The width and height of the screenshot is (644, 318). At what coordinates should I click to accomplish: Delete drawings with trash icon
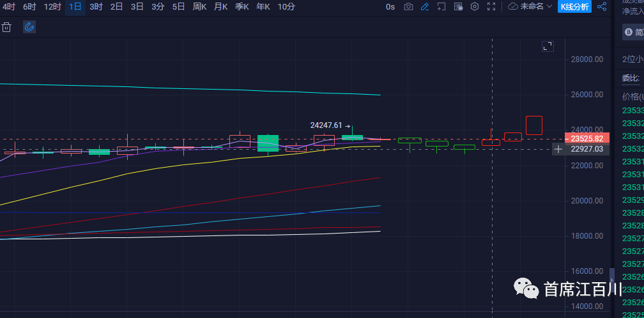[6, 27]
